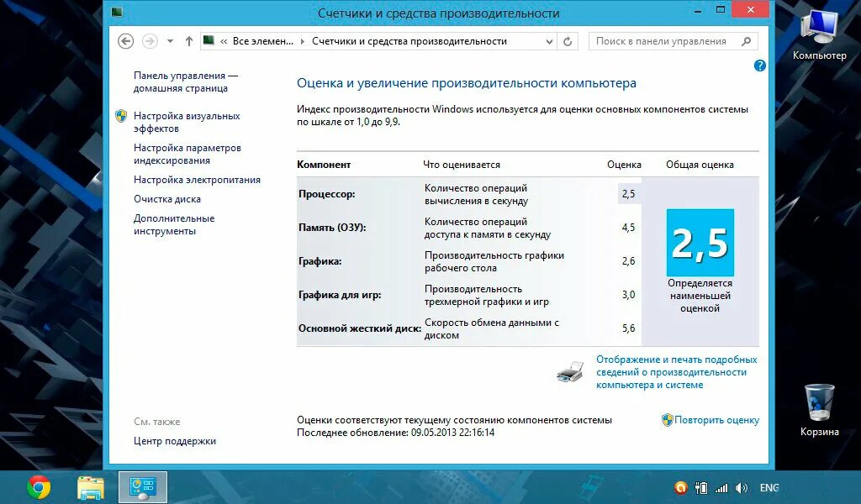Open the network signal tray icon
Viewport: 861px width, 504px height.
721,487
